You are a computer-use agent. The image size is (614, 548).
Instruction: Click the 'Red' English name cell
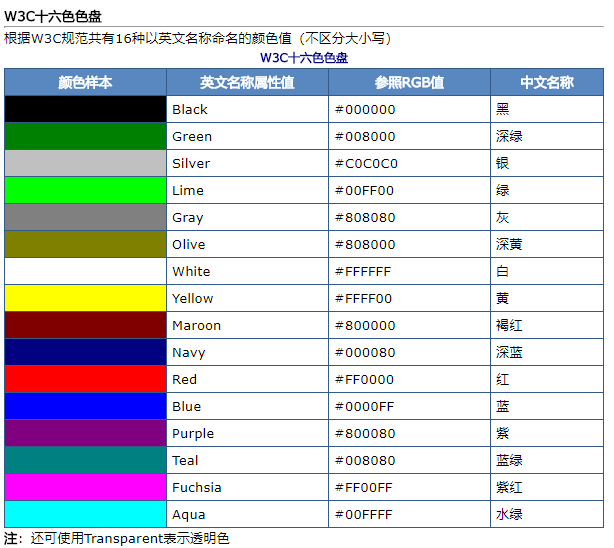(x=248, y=380)
